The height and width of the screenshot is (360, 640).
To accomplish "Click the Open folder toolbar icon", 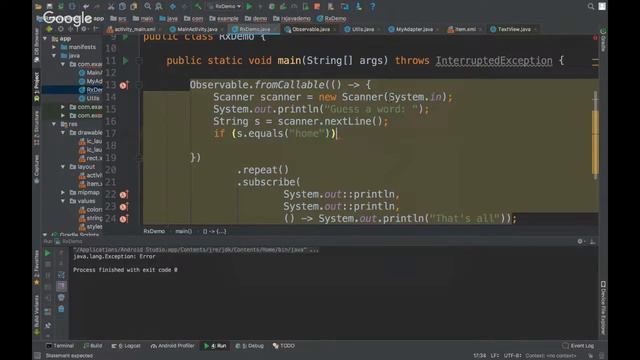I will [38, 7].
